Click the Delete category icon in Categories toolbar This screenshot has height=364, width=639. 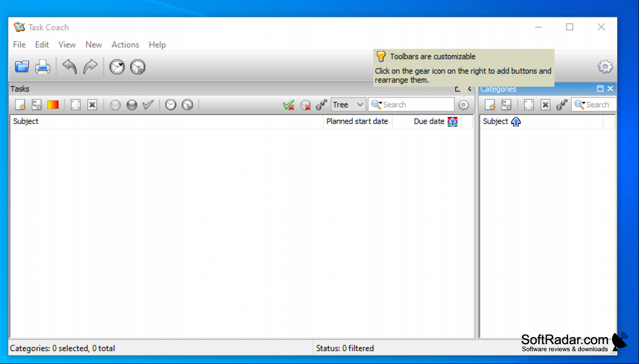(x=546, y=105)
